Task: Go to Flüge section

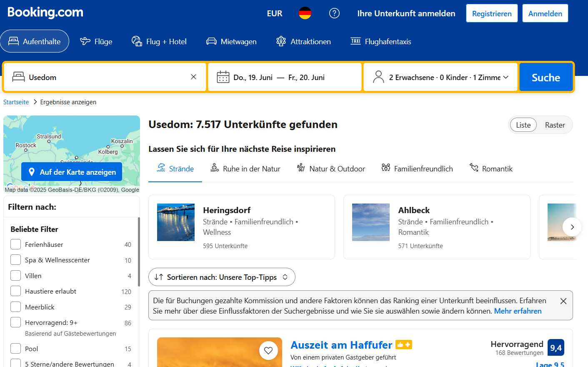Action: click(96, 41)
